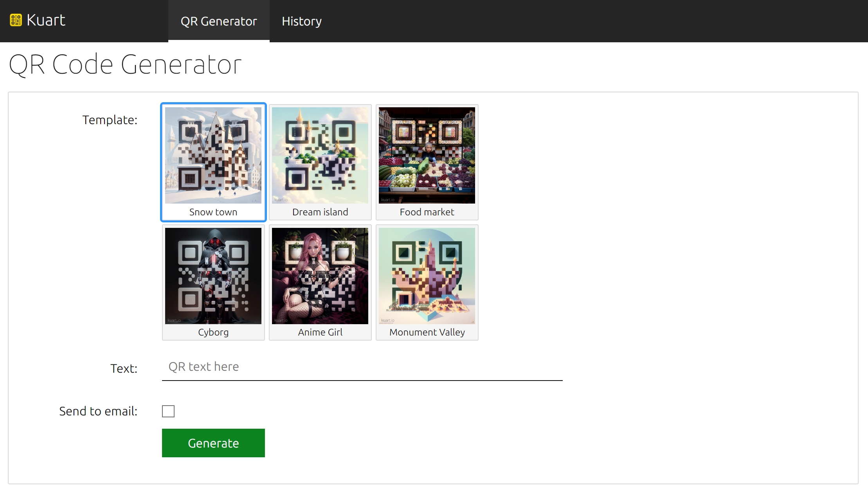
Task: Select the Cyborg template image
Action: coord(213,276)
